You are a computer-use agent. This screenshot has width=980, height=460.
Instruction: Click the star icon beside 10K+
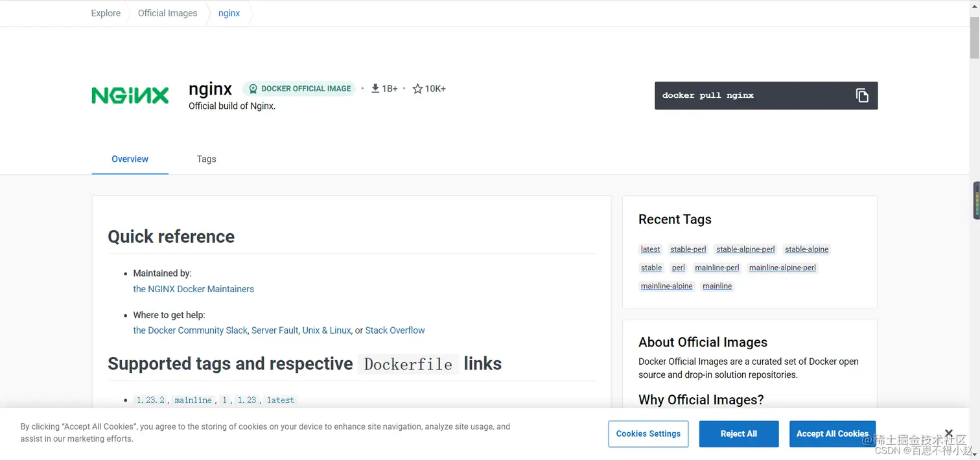click(417, 89)
